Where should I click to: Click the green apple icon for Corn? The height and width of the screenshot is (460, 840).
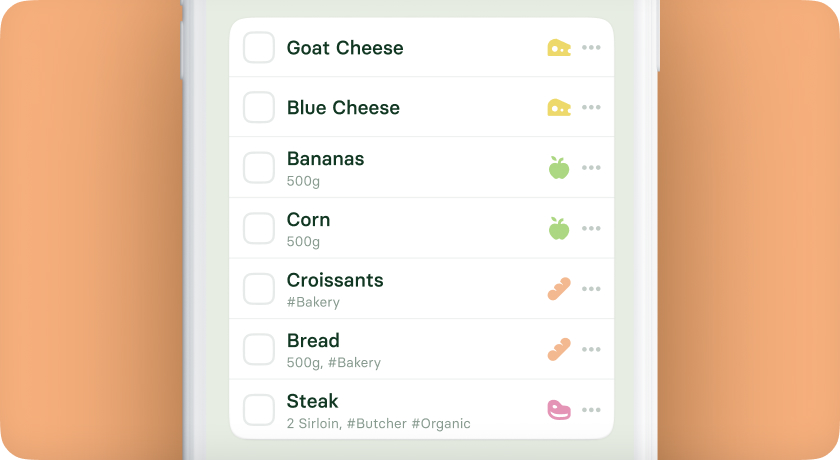(x=559, y=228)
